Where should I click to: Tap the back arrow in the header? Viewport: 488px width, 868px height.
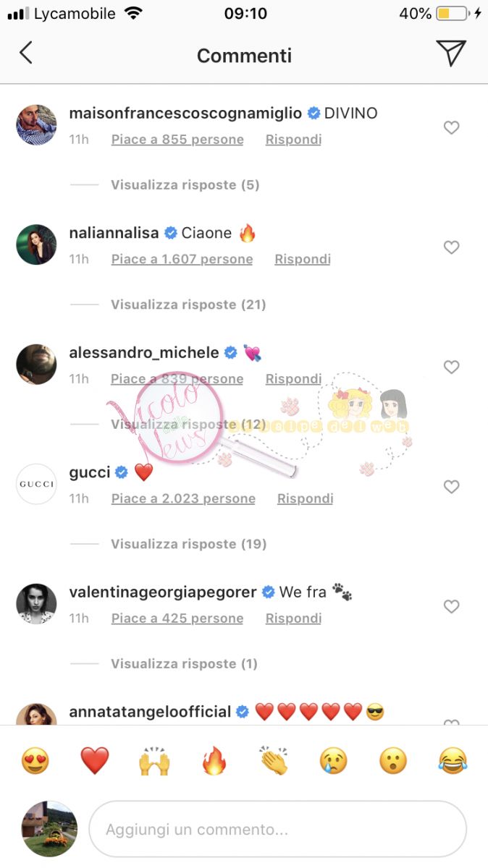click(26, 53)
